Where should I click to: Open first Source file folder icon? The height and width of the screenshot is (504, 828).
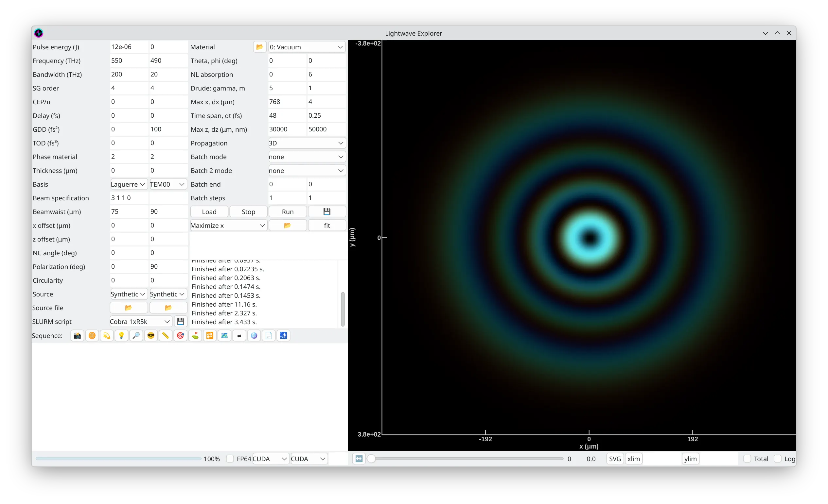tap(128, 308)
